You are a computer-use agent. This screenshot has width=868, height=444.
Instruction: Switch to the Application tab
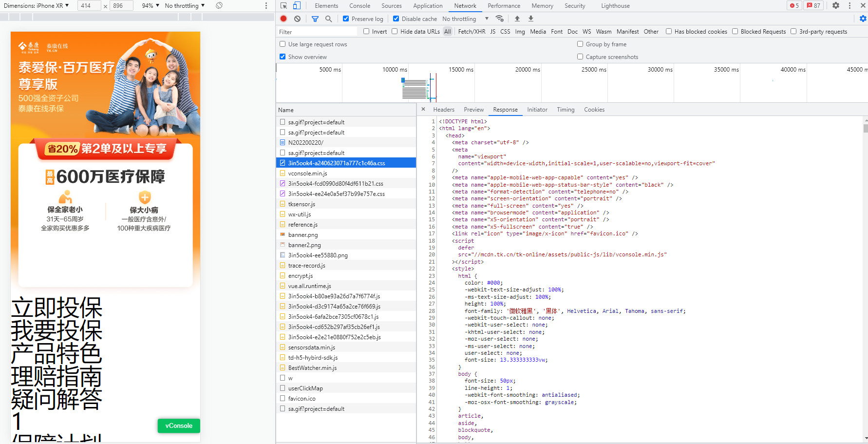[428, 6]
